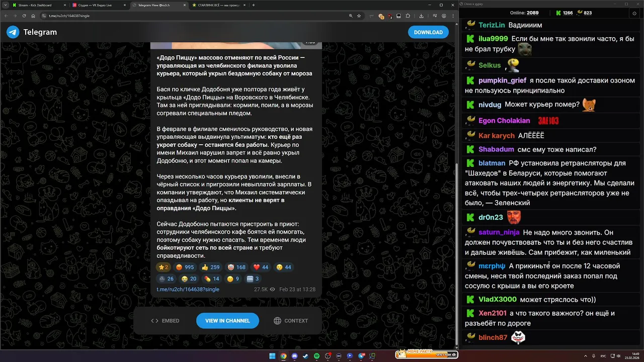644x362 pixels.
Task: Click the MEME PARTY progress bar widget
Action: point(427,355)
